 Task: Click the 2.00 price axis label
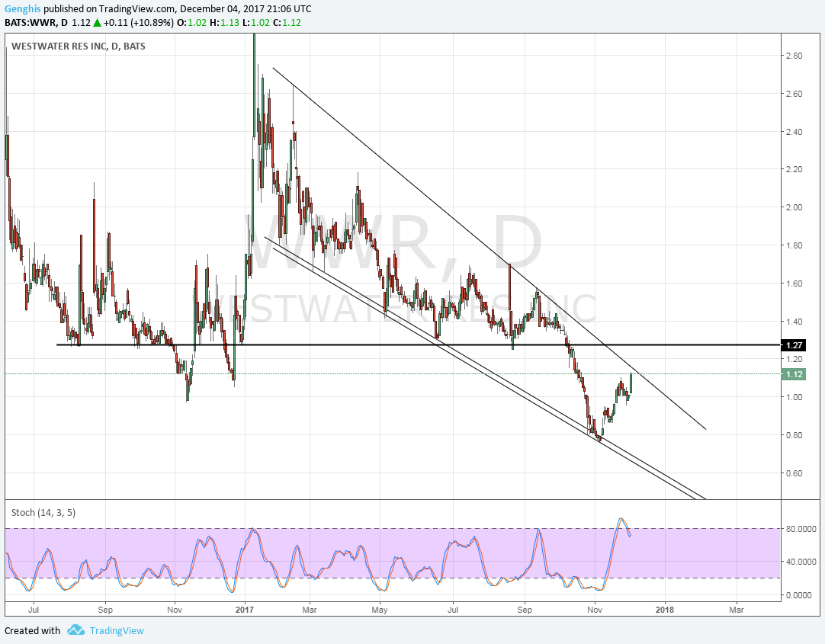794,207
